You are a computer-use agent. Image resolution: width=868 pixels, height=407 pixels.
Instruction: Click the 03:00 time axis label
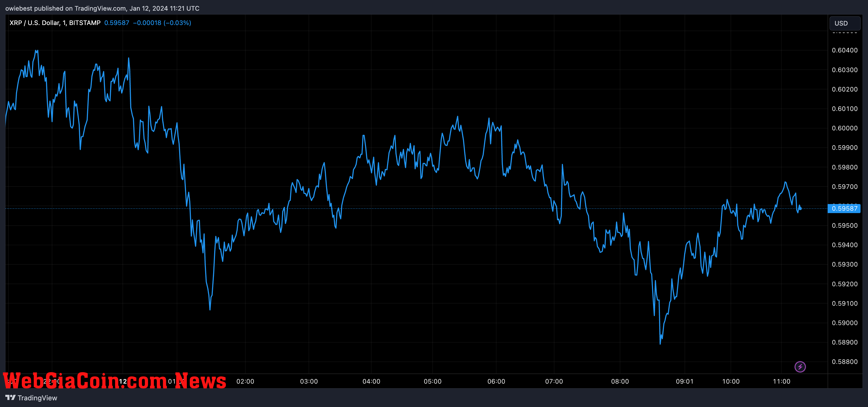point(309,381)
